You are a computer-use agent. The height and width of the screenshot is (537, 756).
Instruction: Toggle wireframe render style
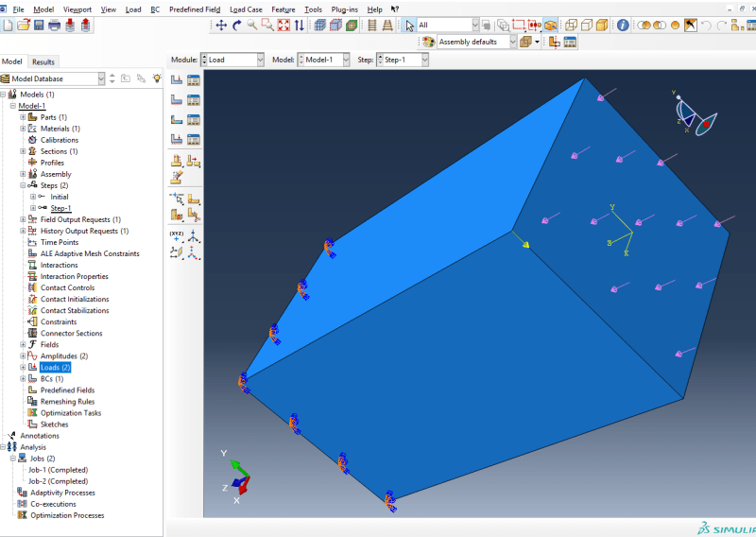click(x=571, y=26)
